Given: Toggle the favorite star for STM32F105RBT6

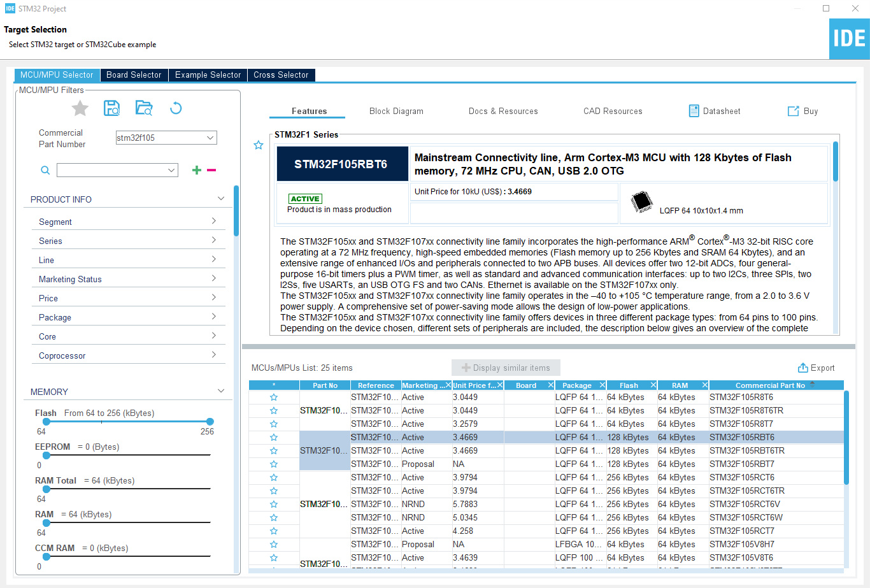Looking at the screenshot, I should (274, 438).
